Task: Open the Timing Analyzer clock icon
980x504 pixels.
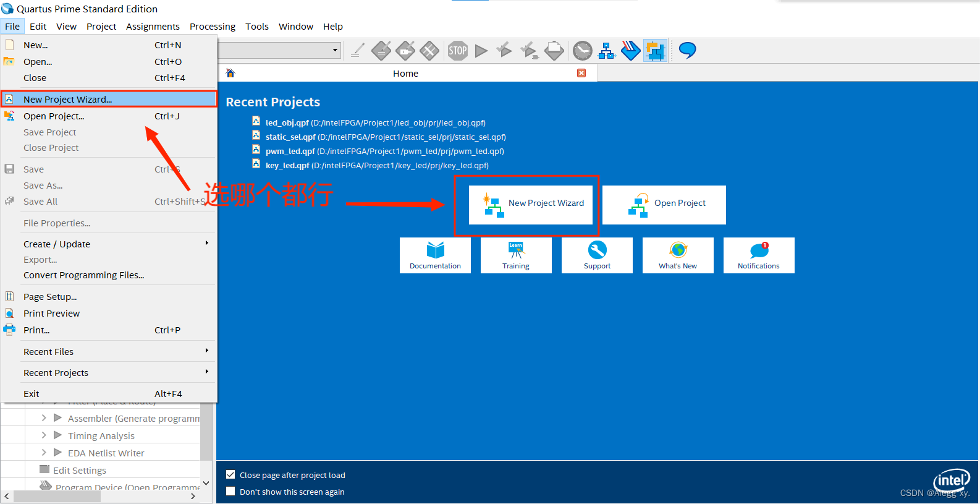Action: [582, 51]
